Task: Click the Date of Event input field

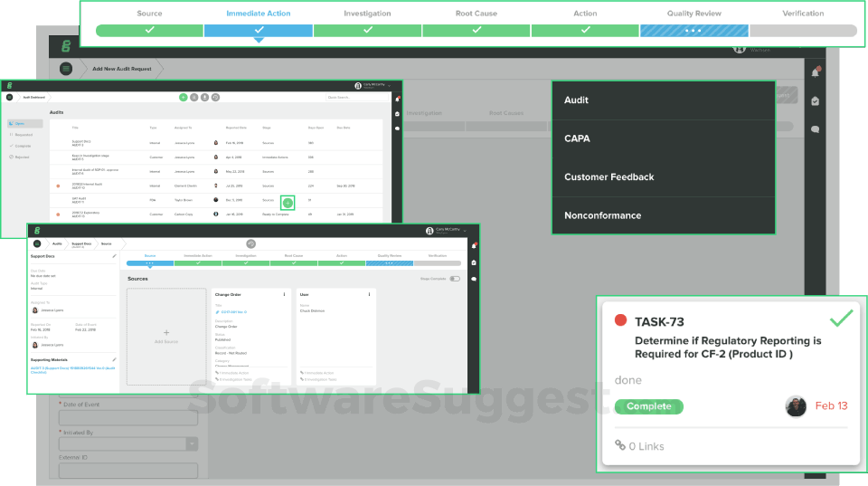Action: (x=127, y=418)
